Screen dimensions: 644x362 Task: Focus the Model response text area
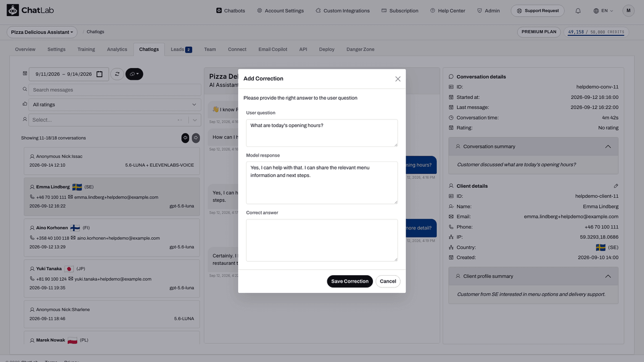(322, 183)
